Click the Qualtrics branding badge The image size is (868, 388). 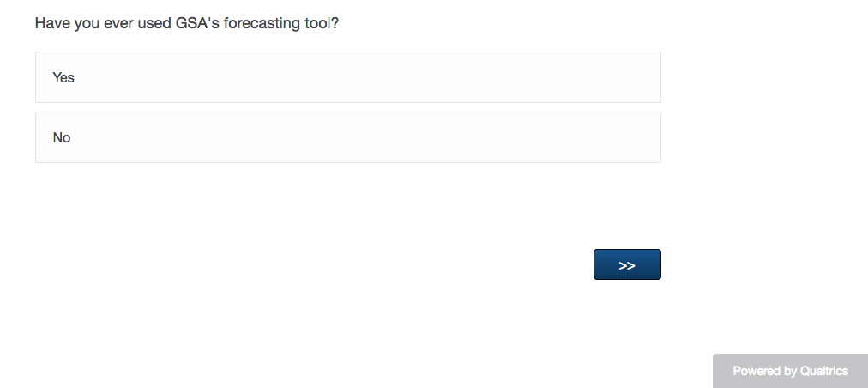[x=790, y=371]
